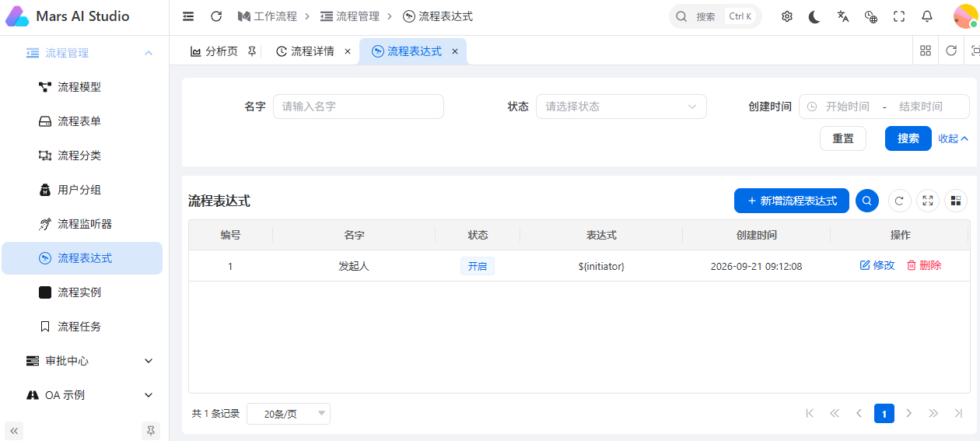The image size is (980, 441).
Task: Click 名字 column header
Action: click(x=354, y=235)
